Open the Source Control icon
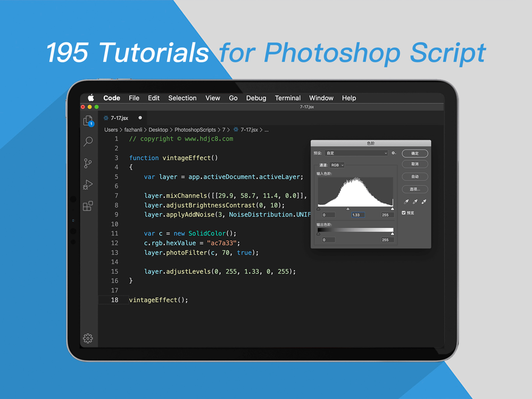This screenshot has height=399, width=532. (x=88, y=163)
